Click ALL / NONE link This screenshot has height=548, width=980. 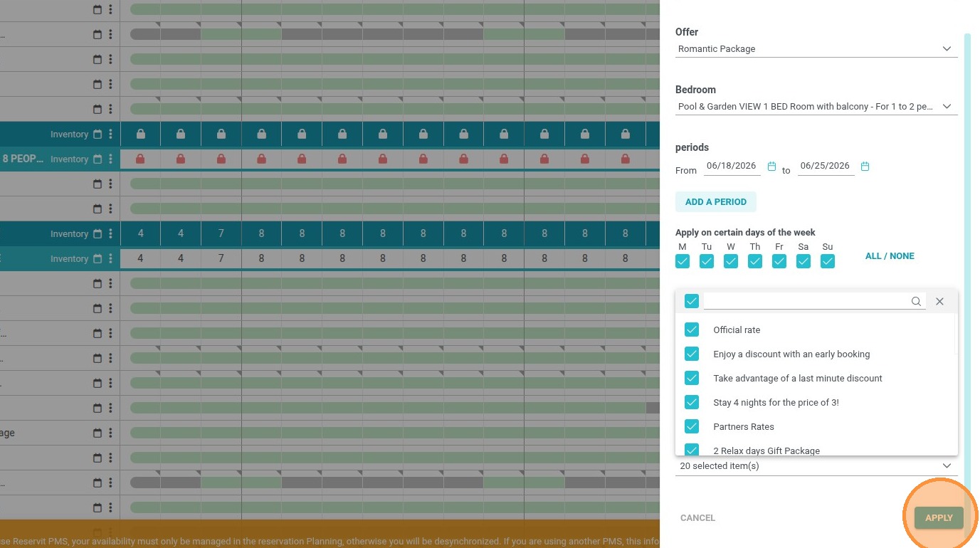point(890,256)
